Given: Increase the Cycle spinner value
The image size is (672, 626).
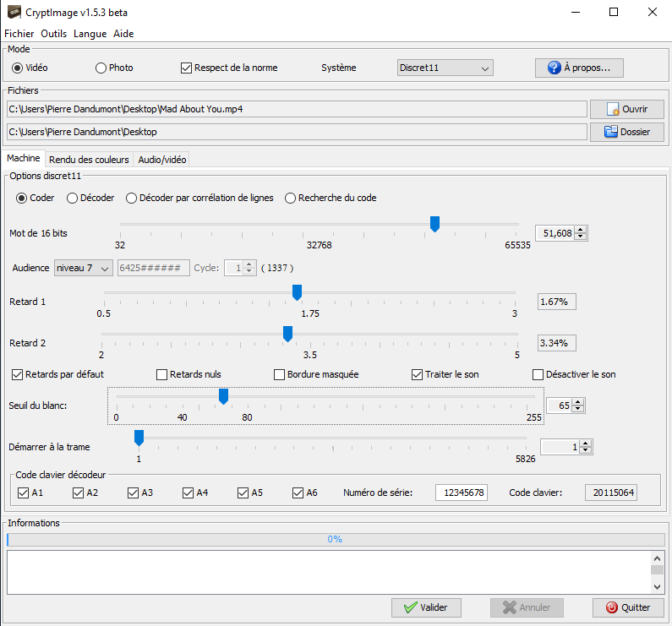Looking at the screenshot, I should tap(249, 264).
